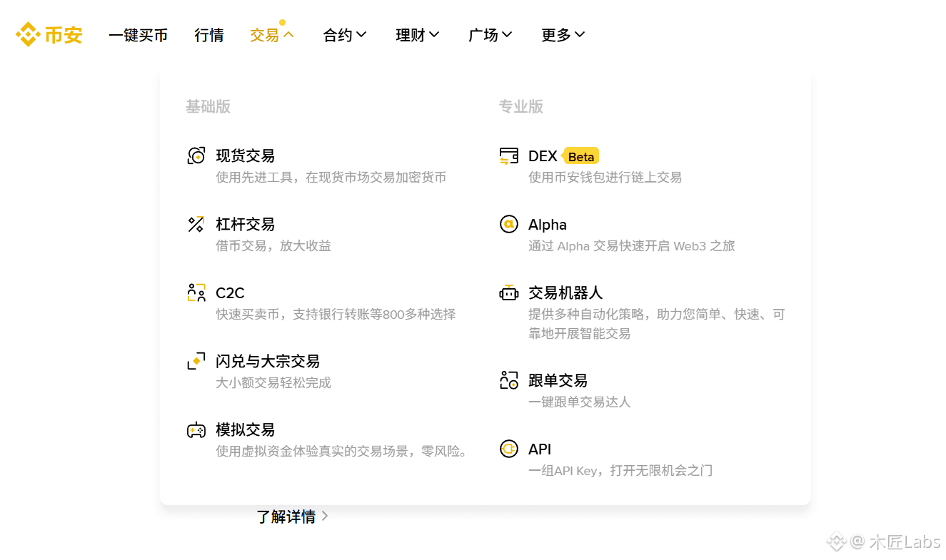946x560 pixels.
Task: Click the Beta badge next to DEX
Action: [581, 156]
